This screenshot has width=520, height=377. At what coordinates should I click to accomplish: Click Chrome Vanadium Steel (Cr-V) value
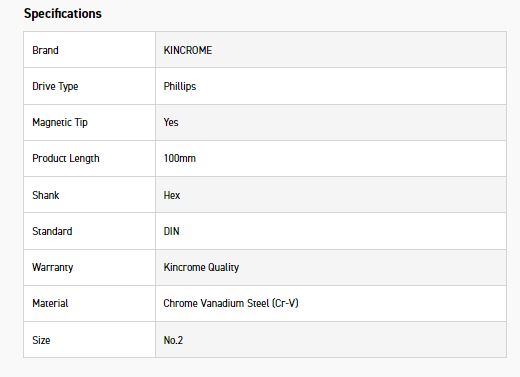pos(231,303)
